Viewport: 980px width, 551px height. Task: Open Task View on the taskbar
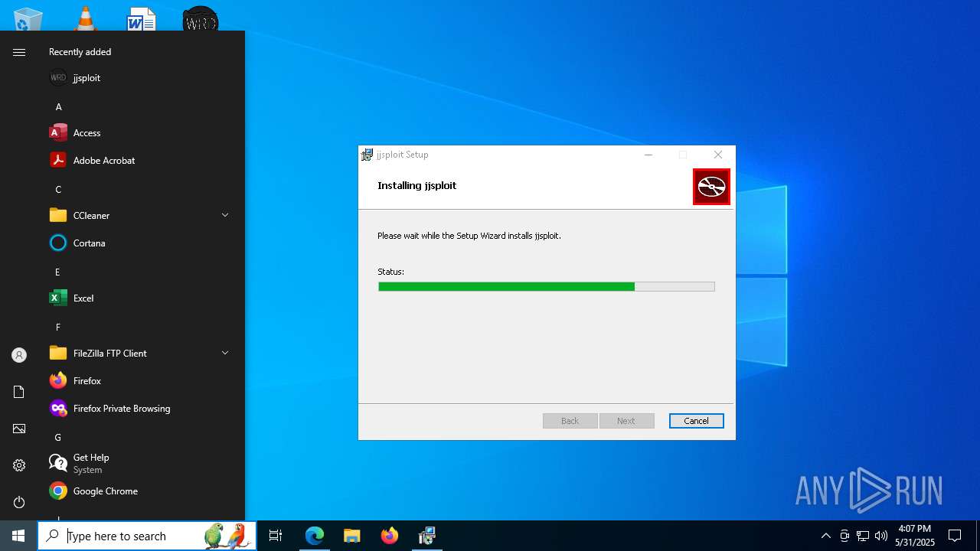(x=276, y=536)
